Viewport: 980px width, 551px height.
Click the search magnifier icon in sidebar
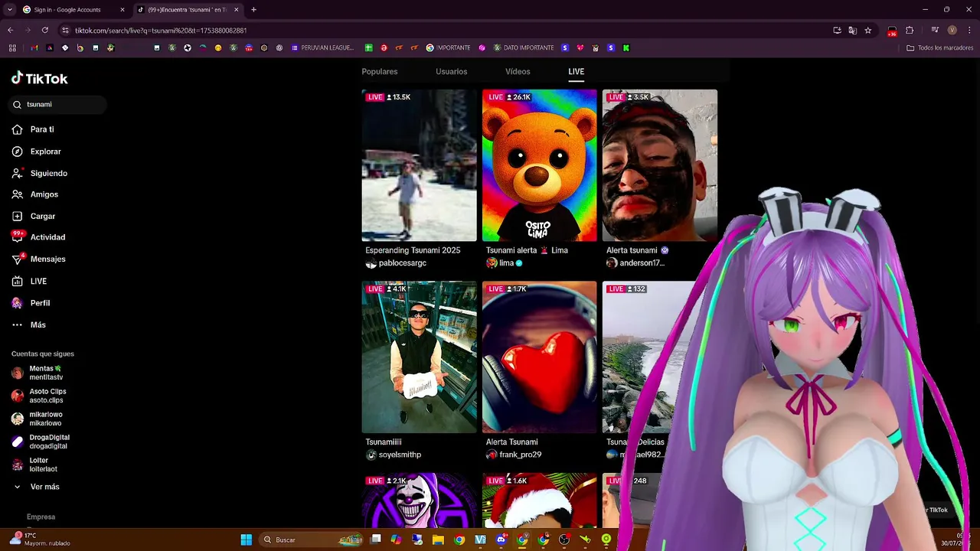(17, 104)
